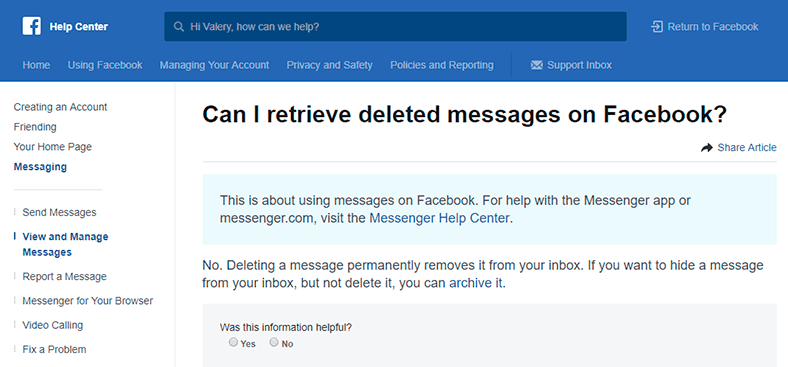Open Report a Message in the sidebar

tap(64, 277)
